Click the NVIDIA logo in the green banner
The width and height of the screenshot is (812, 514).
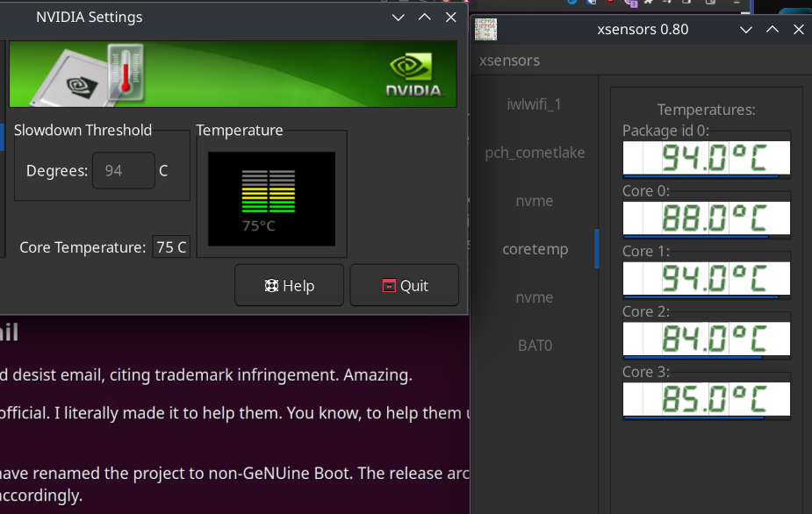[x=413, y=75]
